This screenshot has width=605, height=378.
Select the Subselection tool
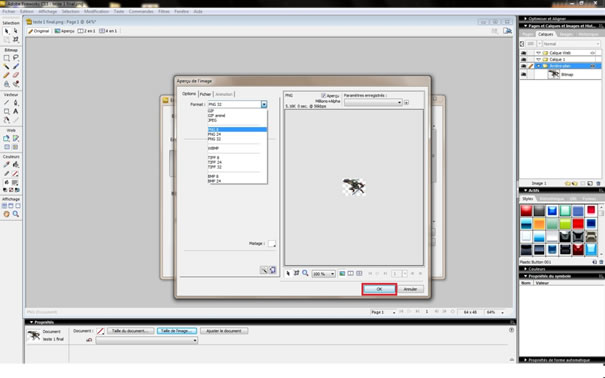coord(16,31)
